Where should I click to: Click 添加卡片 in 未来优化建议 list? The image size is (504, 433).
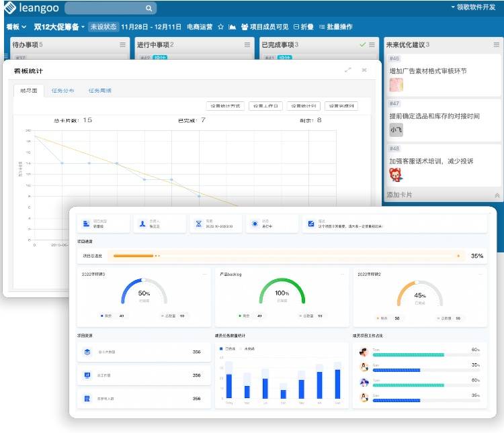point(400,195)
